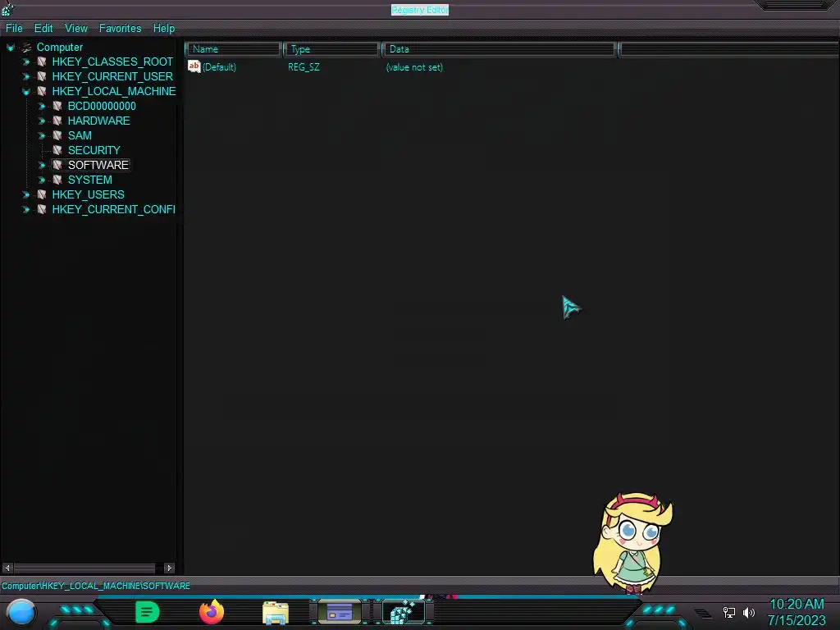The height and width of the screenshot is (630, 840).
Task: Sort by the Name column header
Action: 234,49
